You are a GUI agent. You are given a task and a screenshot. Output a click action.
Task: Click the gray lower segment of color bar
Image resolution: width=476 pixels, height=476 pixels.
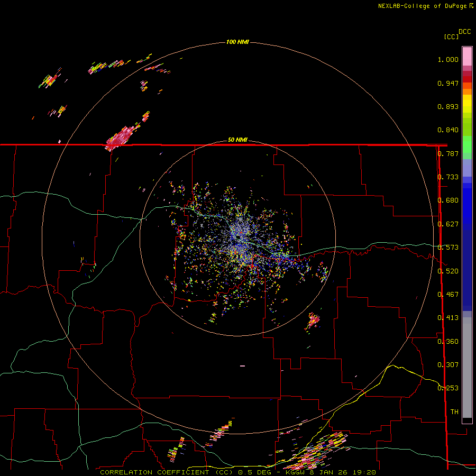pyautogui.click(x=467, y=368)
